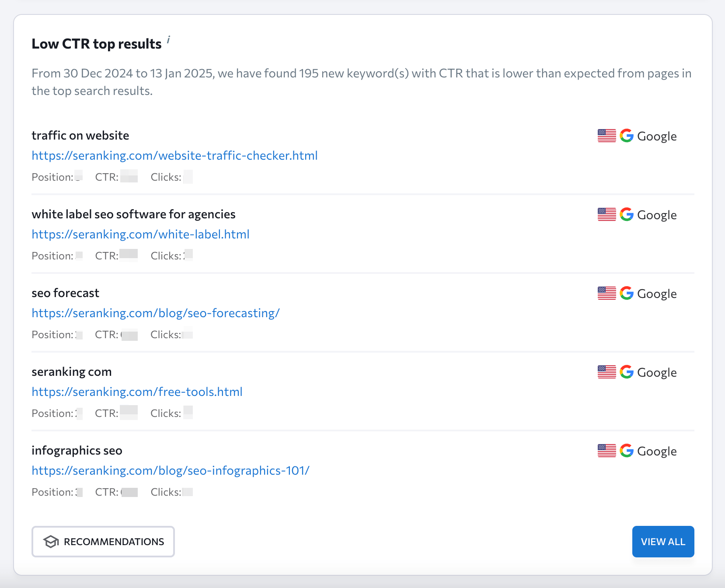
Task: Click the Google label in infographics seo row
Action: [x=657, y=451]
